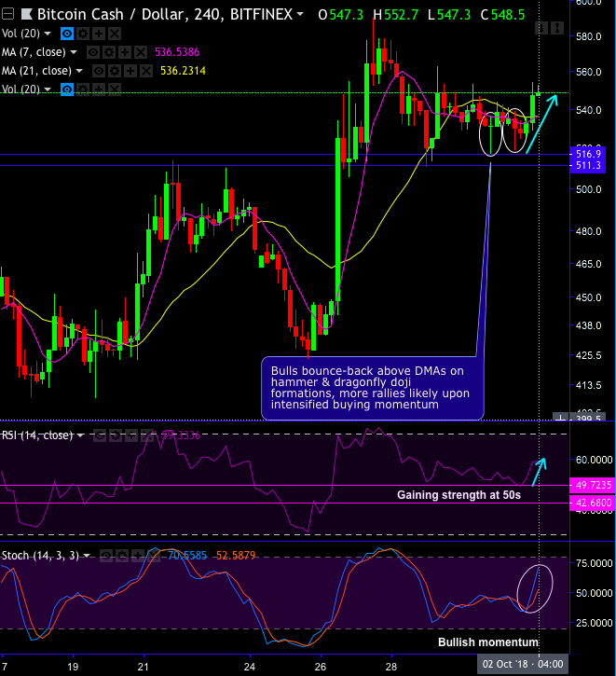Toggle RSI (14, close) visibility eye icon

(100, 436)
